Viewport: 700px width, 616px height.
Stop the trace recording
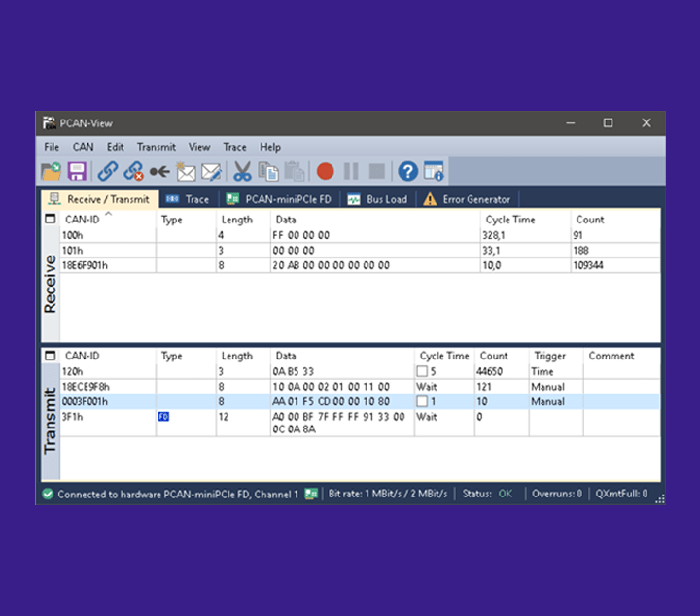(377, 171)
